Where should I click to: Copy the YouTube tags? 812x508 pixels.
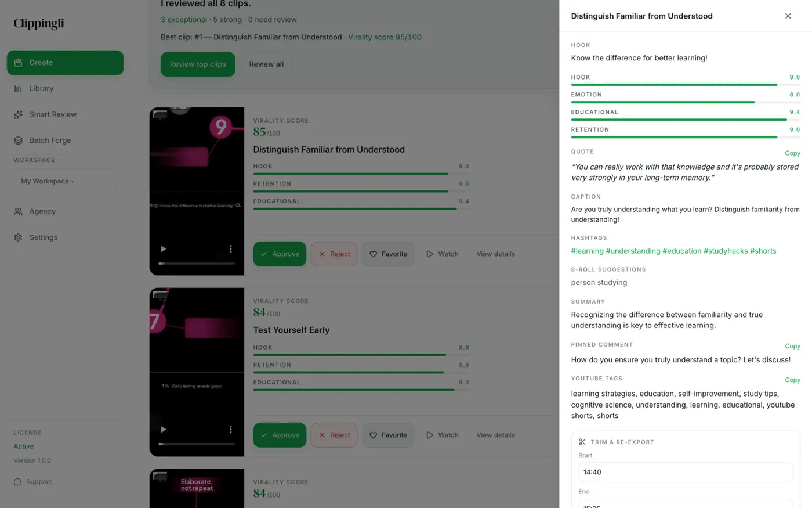(792, 380)
